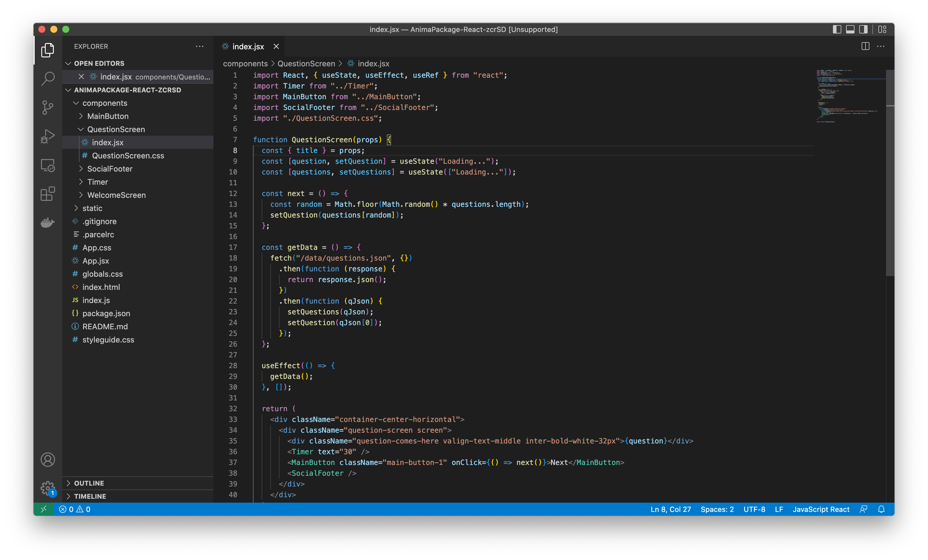This screenshot has height=560, width=928.
Task: Click the editor vertical scrollbar
Action: tap(890, 173)
